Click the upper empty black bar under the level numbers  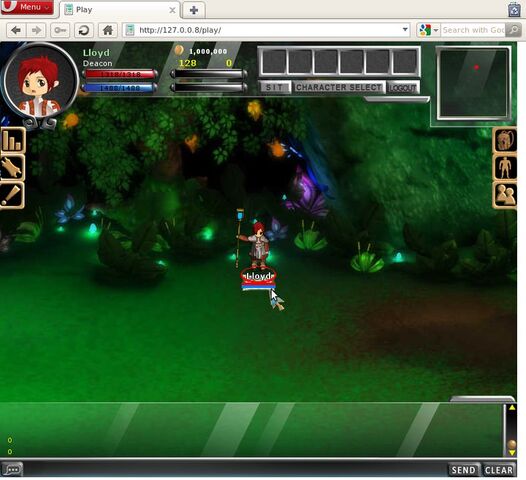pos(209,74)
